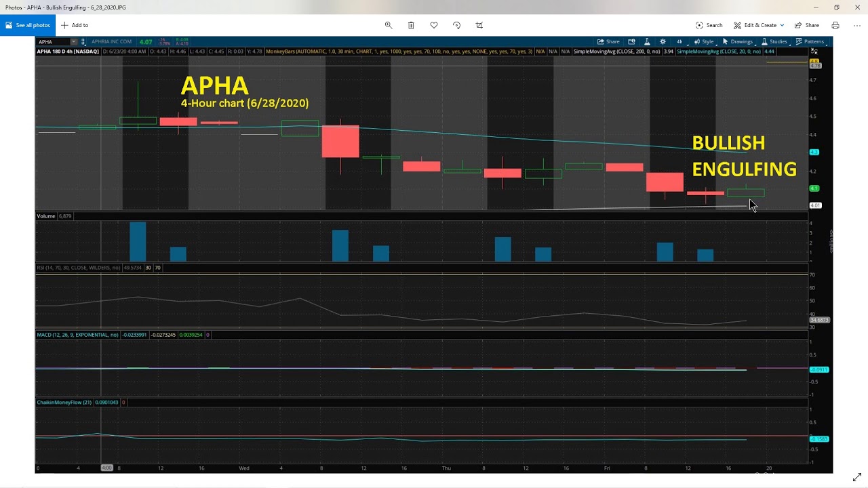Image resolution: width=868 pixels, height=488 pixels.
Task: Click the Wed date label on time axis
Action: point(244,468)
